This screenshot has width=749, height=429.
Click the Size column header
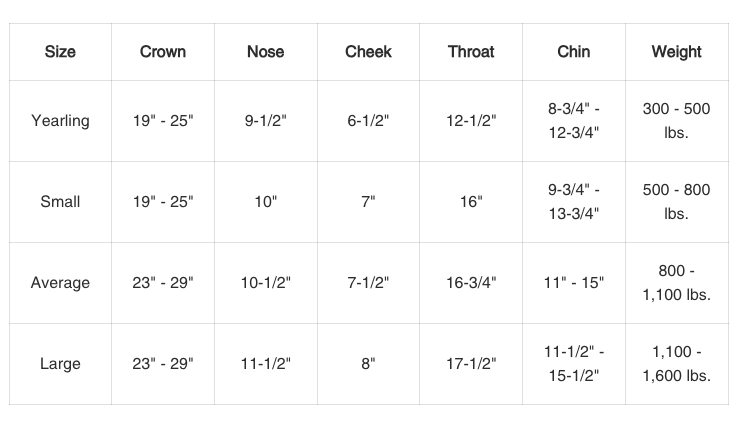(x=60, y=52)
